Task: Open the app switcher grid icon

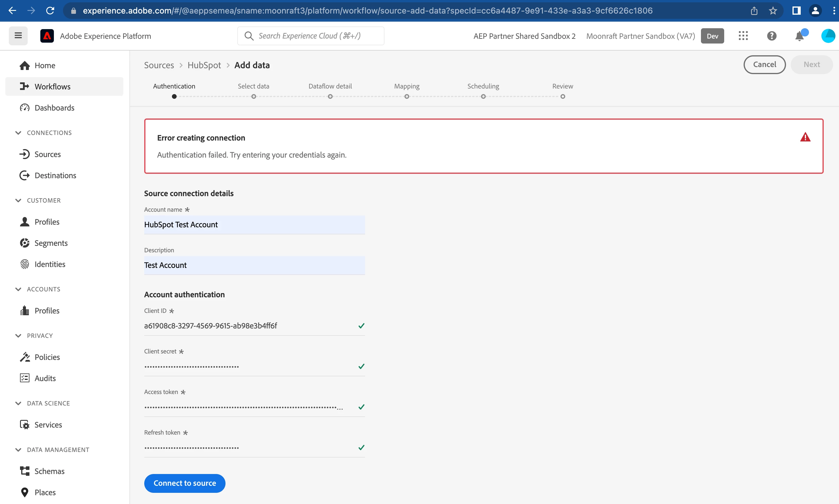Action: 743,36
